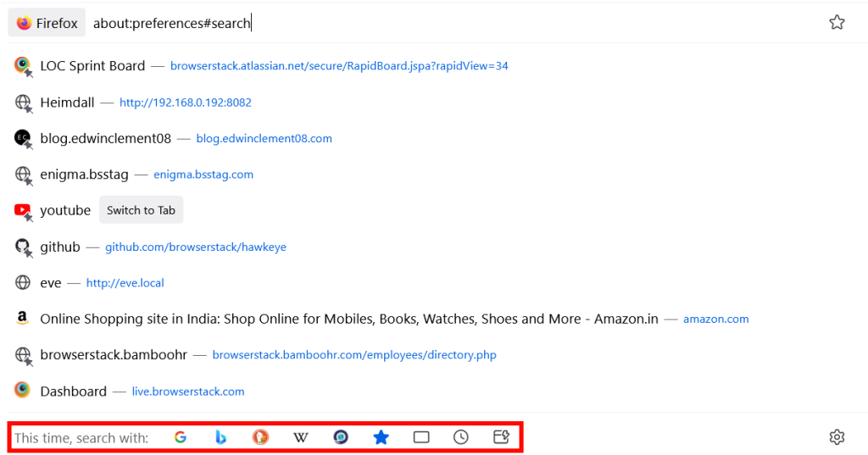The height and width of the screenshot is (455, 868).
Task: Open browserstack.atlassian.net RapidBoard link
Action: 339,66
